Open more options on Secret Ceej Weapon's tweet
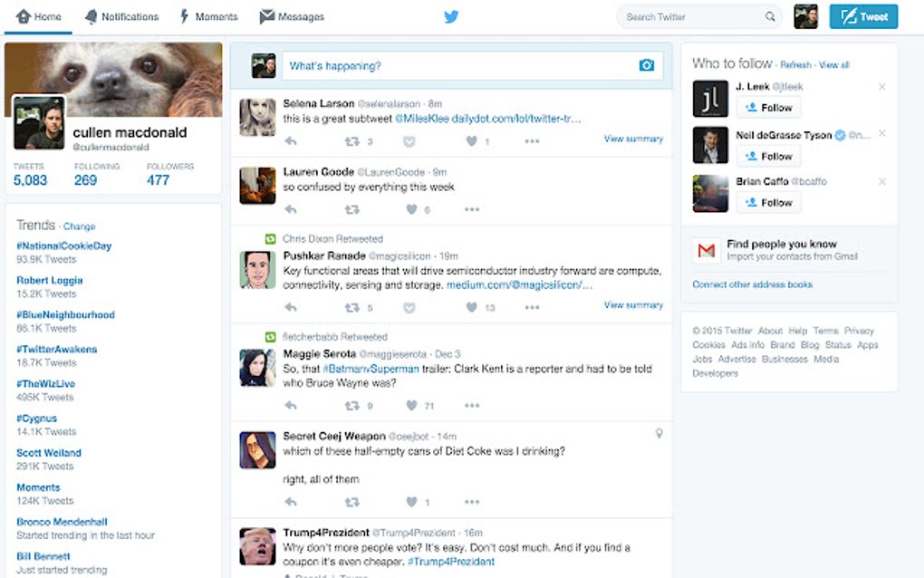 coord(472,502)
